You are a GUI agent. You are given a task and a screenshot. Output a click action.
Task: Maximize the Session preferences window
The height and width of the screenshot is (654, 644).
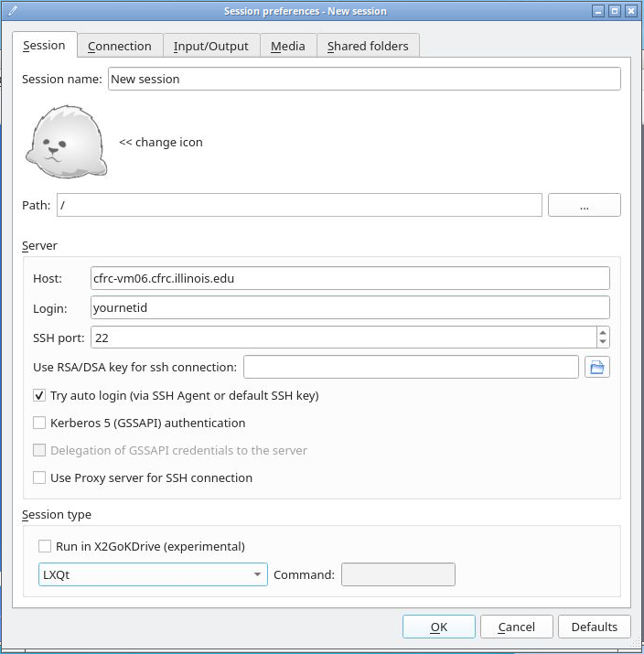click(615, 11)
